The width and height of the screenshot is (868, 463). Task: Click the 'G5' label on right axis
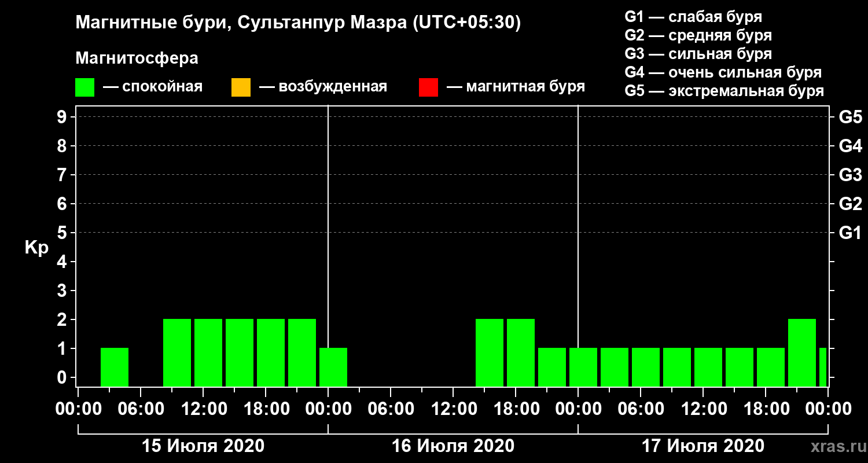[x=850, y=117]
